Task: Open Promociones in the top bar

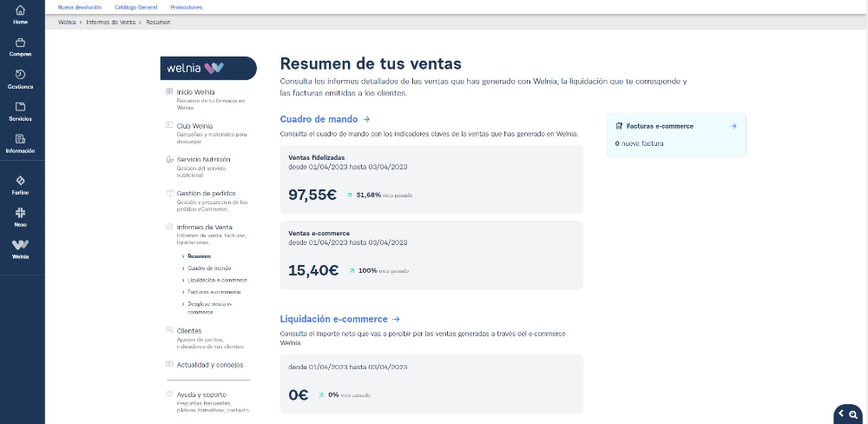Action: click(186, 7)
